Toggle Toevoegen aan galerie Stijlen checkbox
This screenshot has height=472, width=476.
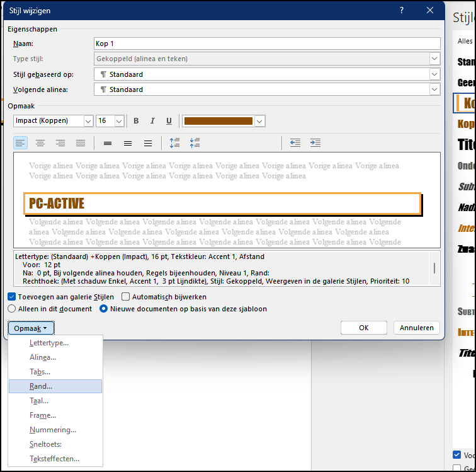pos(11,297)
